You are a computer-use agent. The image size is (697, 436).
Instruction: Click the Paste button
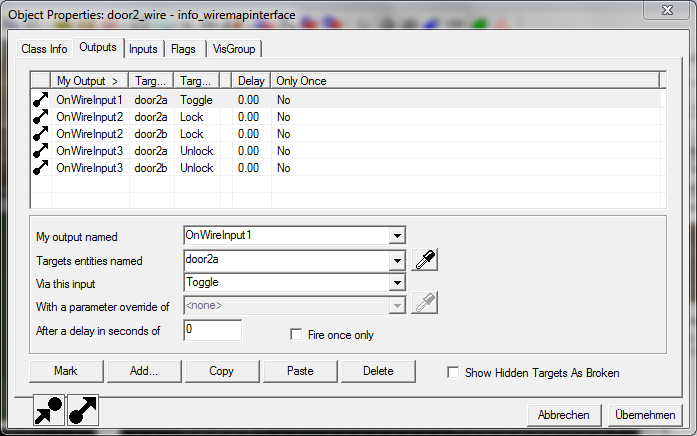[300, 371]
